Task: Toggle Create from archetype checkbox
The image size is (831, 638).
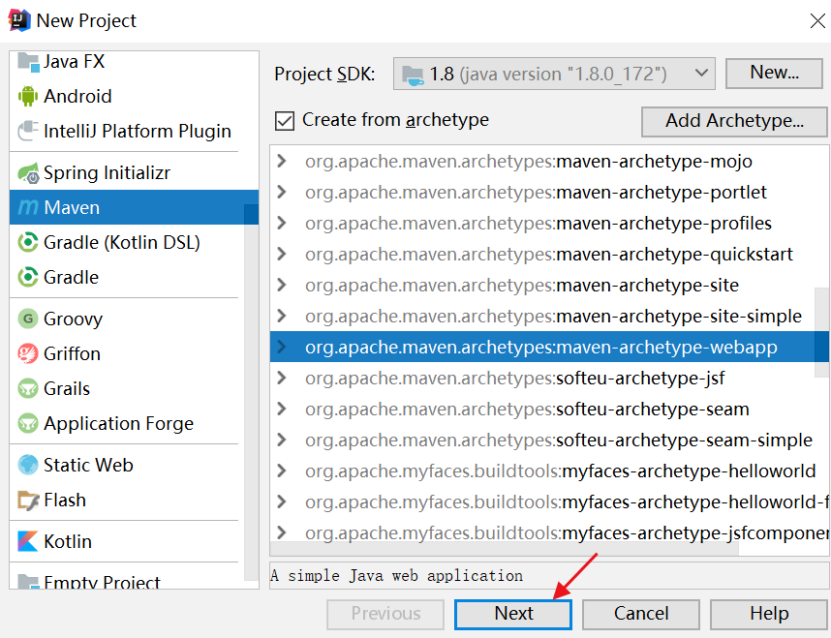Action: pyautogui.click(x=285, y=121)
